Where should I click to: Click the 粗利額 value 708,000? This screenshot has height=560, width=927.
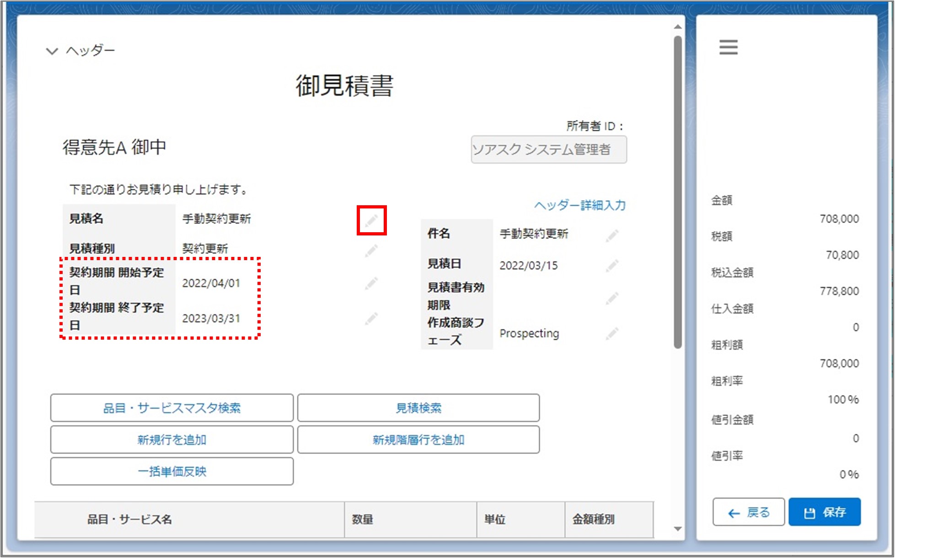tap(839, 363)
